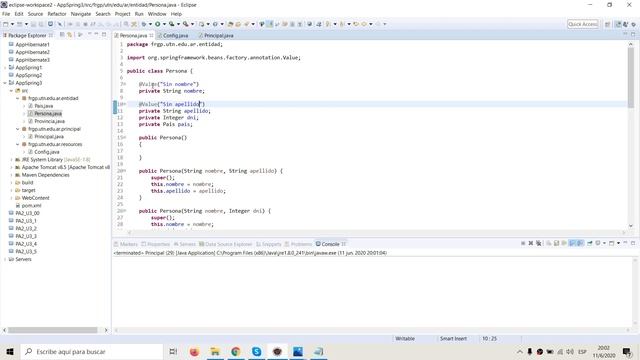Select the Snippets view tab
The height and width of the screenshot is (360, 640).
[269, 244]
